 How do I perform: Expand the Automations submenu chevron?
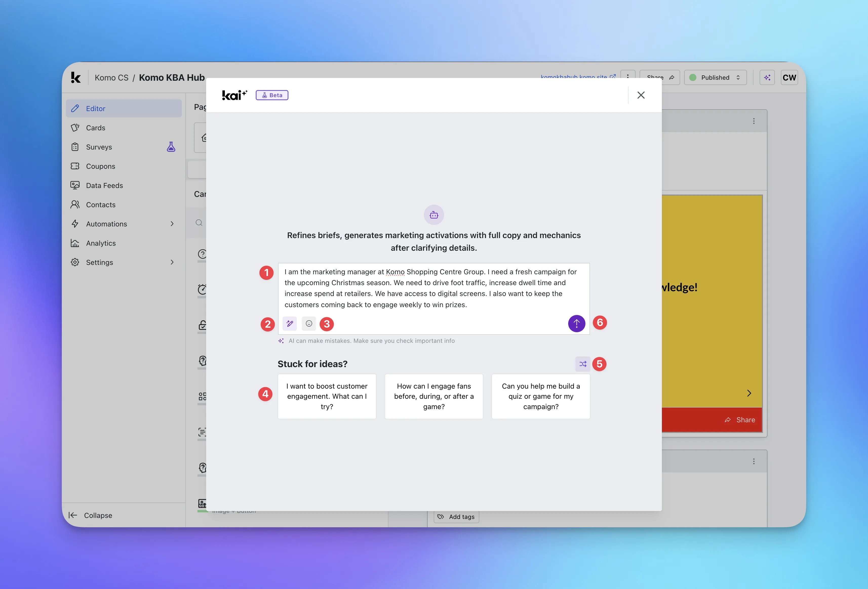pyautogui.click(x=172, y=224)
